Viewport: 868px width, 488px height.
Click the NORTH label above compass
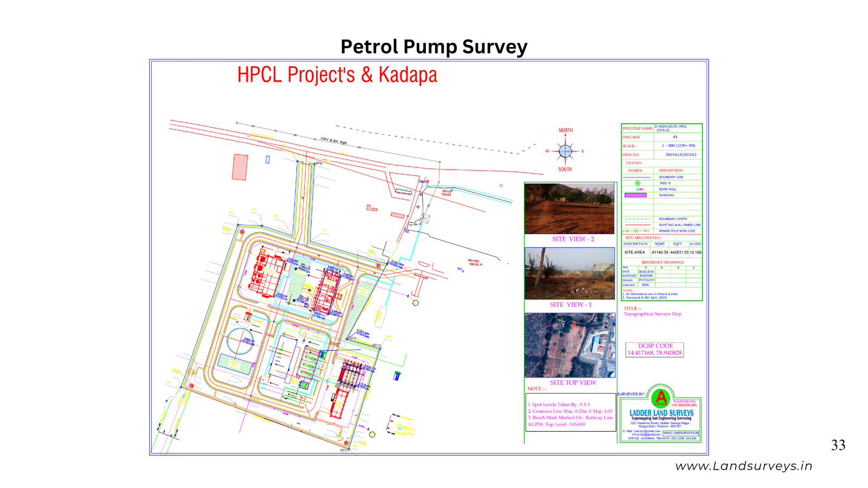(565, 130)
